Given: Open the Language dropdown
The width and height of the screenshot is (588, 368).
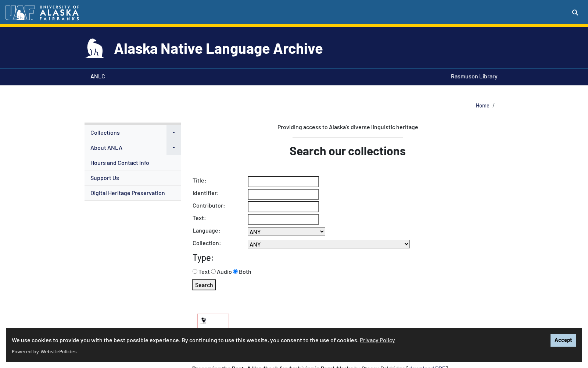Looking at the screenshot, I should pos(286,231).
